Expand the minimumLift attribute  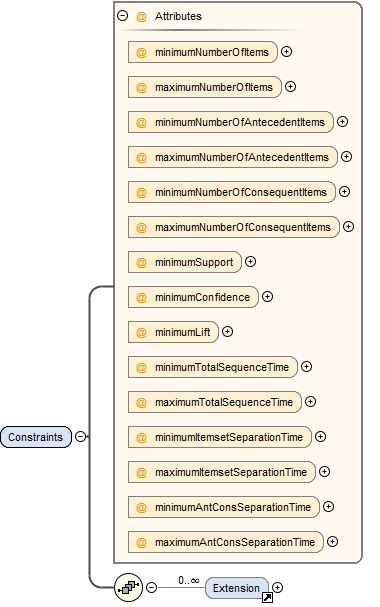coord(228,332)
